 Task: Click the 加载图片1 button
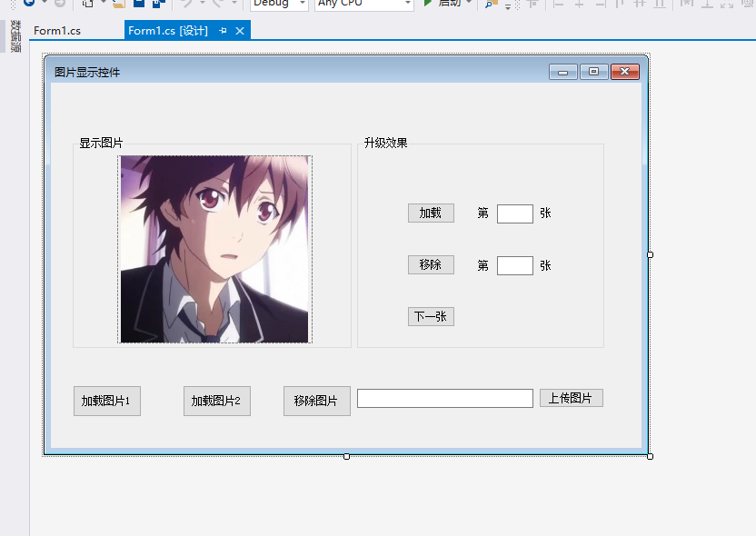[x=107, y=401]
